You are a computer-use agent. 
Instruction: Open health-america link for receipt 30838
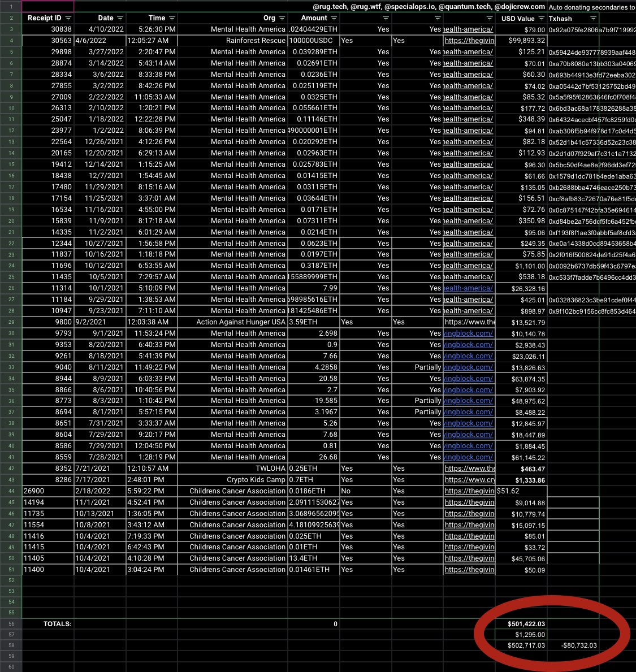click(468, 29)
